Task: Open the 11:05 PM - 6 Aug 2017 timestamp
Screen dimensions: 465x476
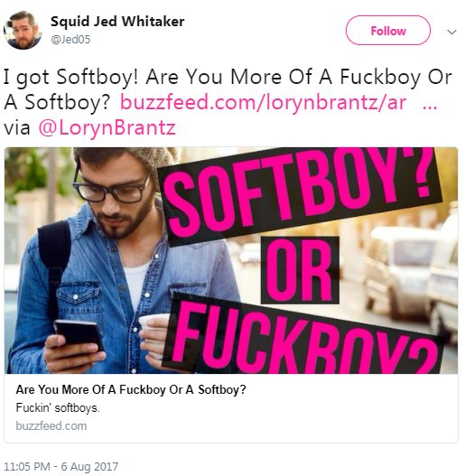Action: [x=60, y=467]
